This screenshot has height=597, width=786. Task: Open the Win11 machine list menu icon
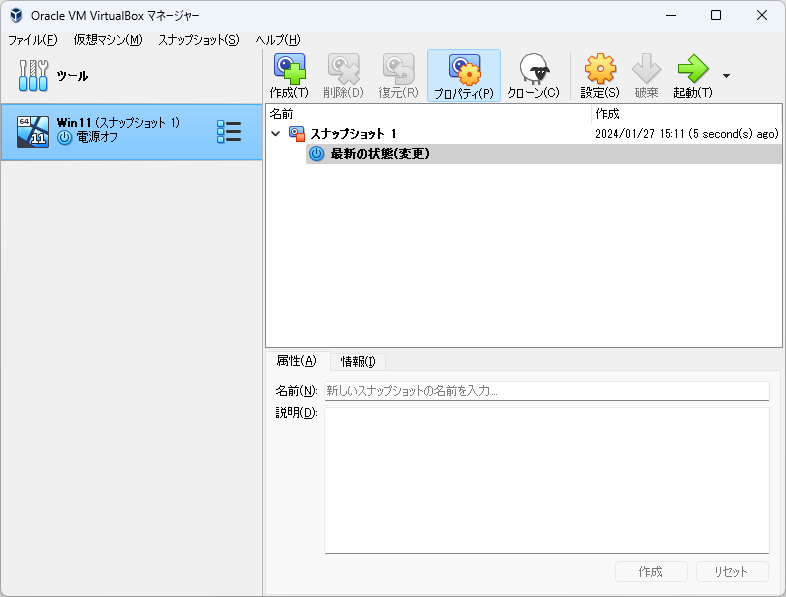point(229,132)
